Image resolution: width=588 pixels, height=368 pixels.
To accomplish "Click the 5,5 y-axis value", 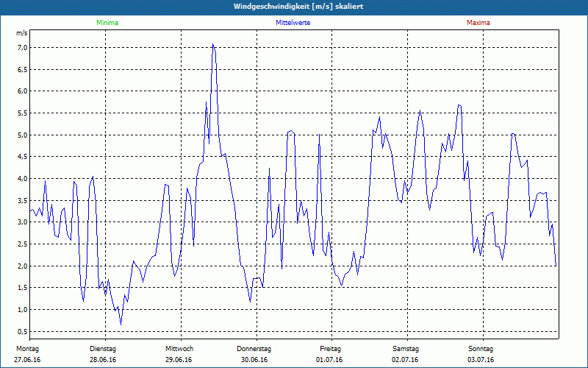I will tap(22, 113).
